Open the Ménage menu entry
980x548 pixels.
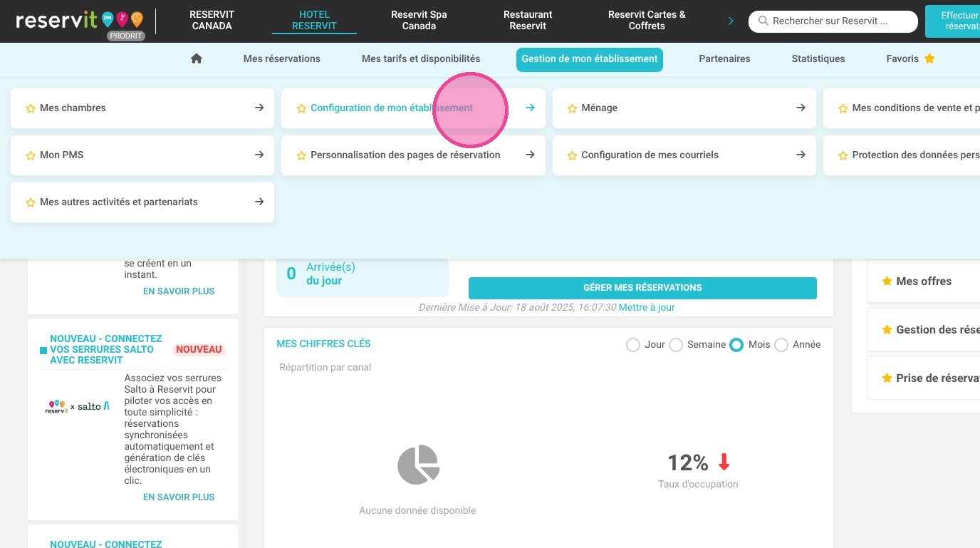[x=684, y=108]
